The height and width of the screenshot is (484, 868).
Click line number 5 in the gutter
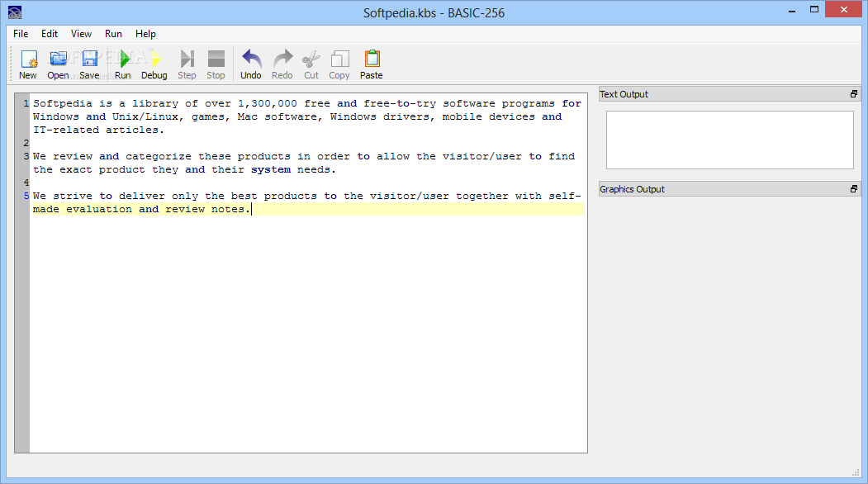pos(26,196)
